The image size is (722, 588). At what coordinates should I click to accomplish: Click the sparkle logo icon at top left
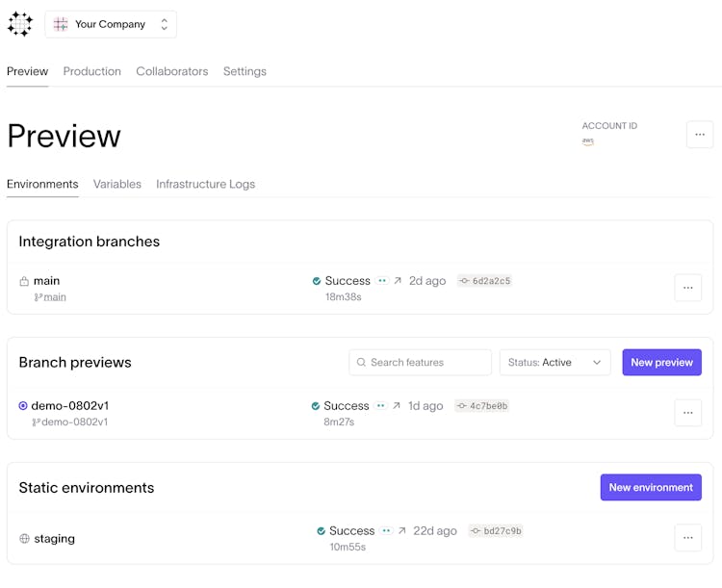19,24
